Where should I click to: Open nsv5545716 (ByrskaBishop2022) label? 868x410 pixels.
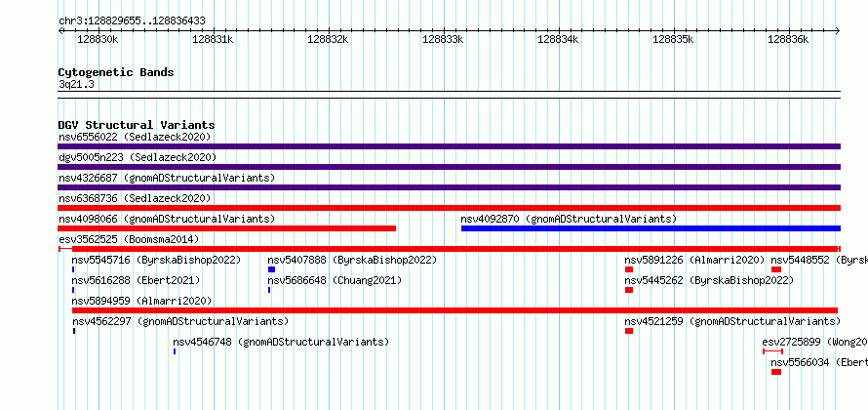(x=156, y=260)
